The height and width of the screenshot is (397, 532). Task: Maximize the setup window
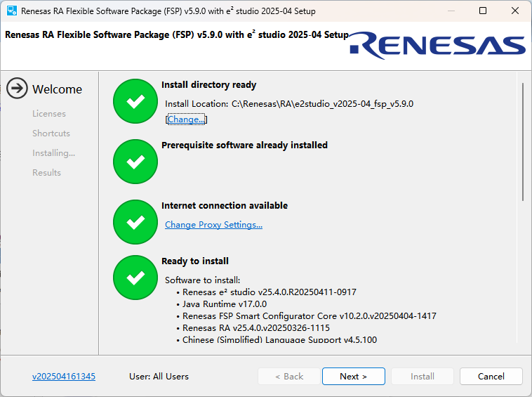pyautogui.click(x=483, y=11)
